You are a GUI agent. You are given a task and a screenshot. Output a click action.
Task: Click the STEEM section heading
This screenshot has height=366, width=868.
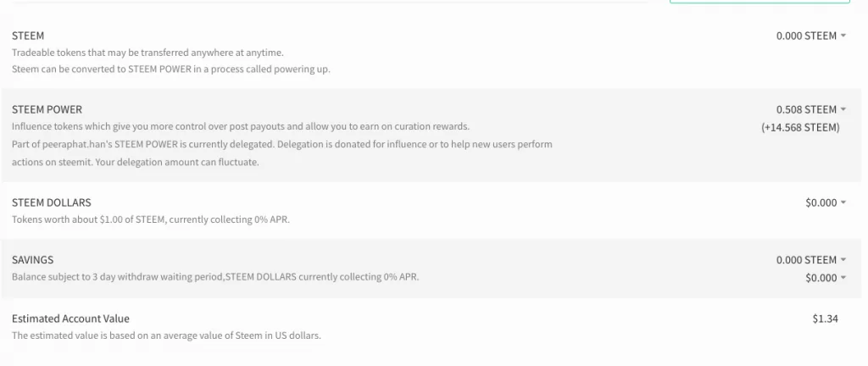click(28, 36)
